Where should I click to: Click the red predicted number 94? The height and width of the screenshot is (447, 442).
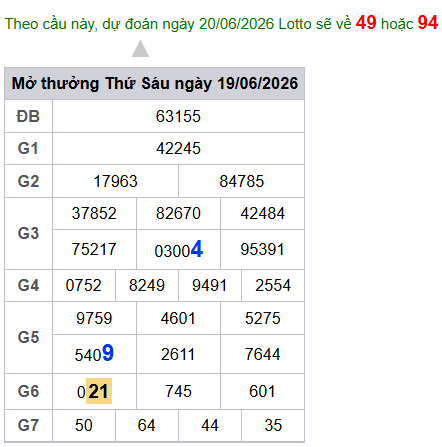point(428,23)
